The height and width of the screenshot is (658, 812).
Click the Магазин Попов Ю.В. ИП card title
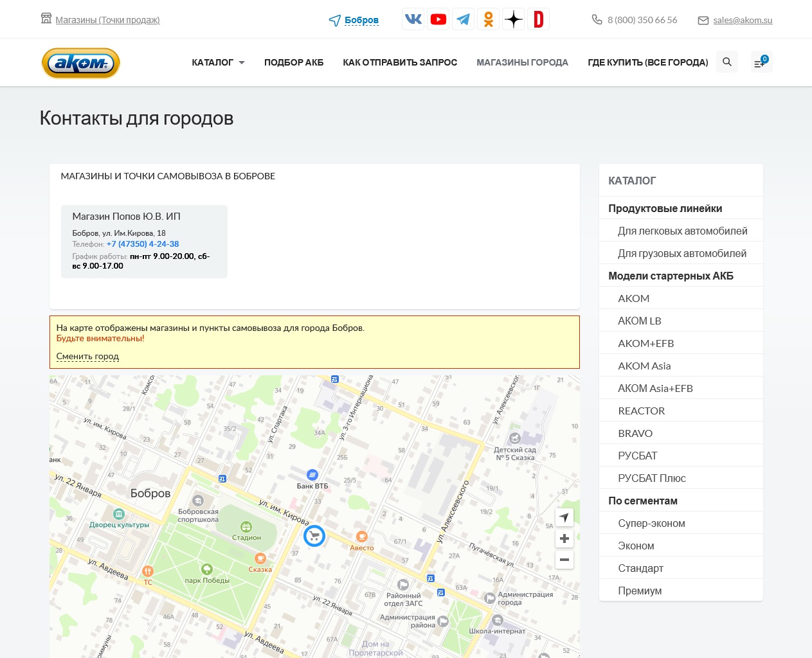coord(126,217)
